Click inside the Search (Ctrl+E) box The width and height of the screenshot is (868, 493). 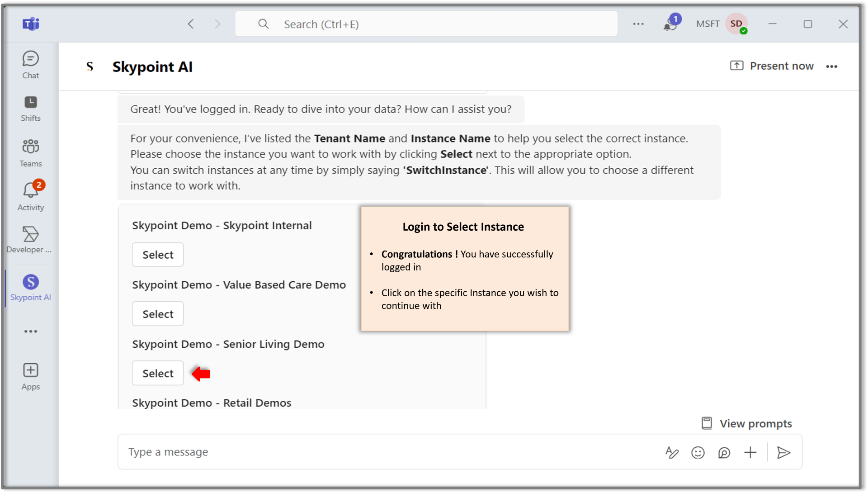[426, 24]
